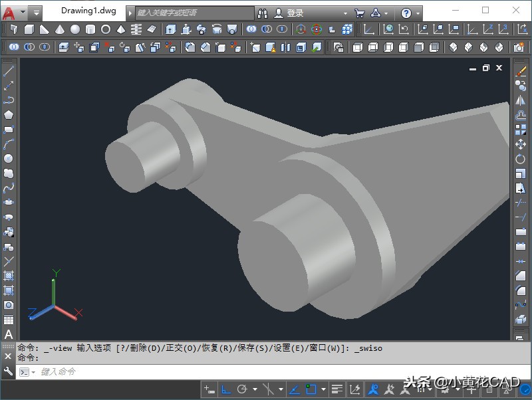Select the Sphere solid tool
The height and width of the screenshot is (400, 532).
[75, 29]
